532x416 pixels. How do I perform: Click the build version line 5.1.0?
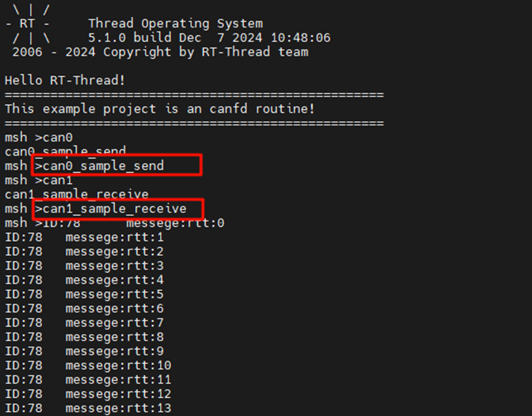pyautogui.click(x=209, y=38)
